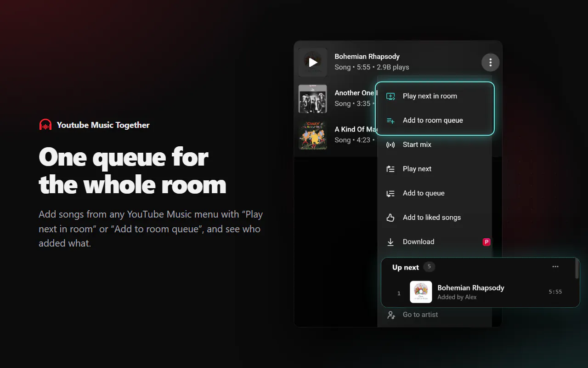Click the One queue for the whole room headline
This screenshot has width=588, height=368.
tap(133, 171)
